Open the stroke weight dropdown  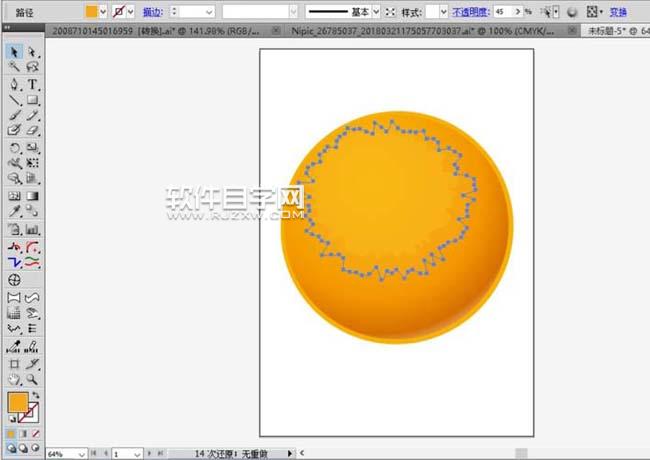coord(209,12)
